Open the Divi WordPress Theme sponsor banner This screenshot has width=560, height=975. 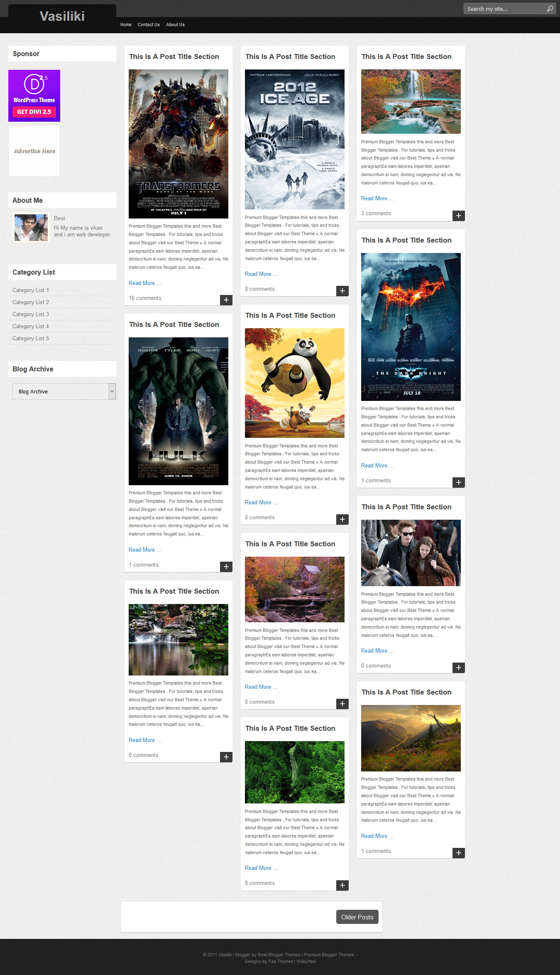point(34,96)
